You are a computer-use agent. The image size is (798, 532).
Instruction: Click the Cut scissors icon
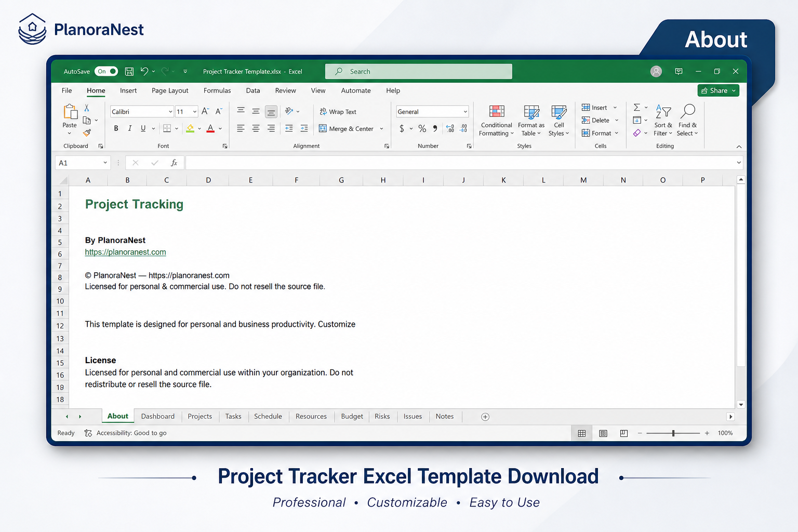pos(87,108)
